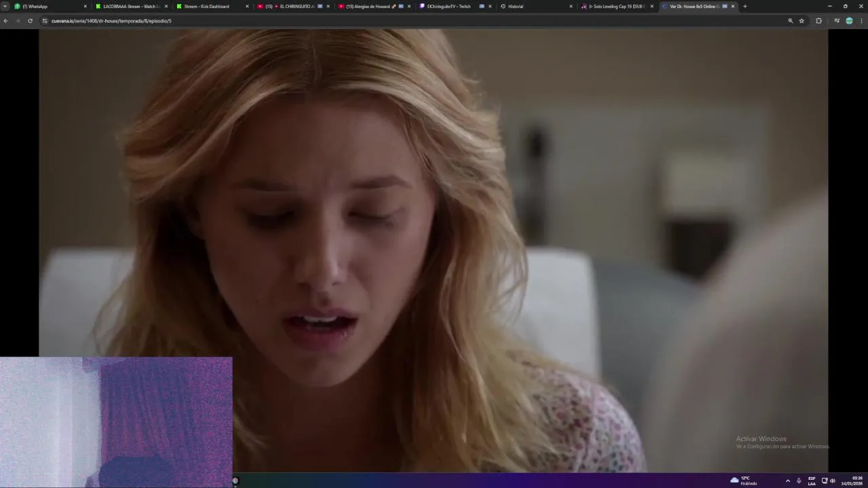
Task: Expand the tab search dropdown
Action: [5, 6]
